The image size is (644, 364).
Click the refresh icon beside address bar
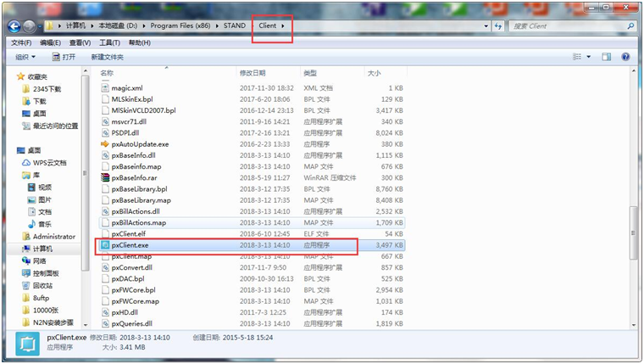499,26
